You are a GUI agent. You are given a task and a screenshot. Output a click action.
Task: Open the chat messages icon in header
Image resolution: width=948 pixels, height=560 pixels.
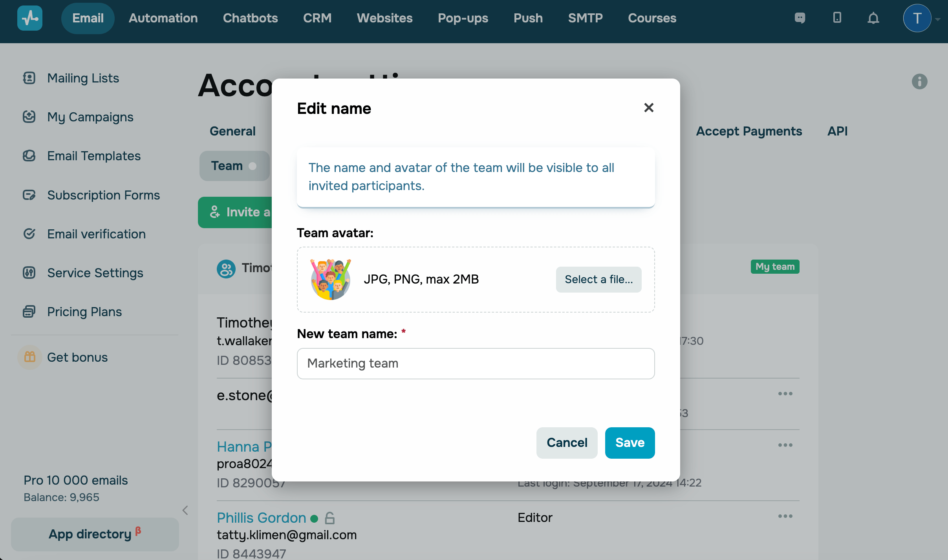tap(800, 18)
